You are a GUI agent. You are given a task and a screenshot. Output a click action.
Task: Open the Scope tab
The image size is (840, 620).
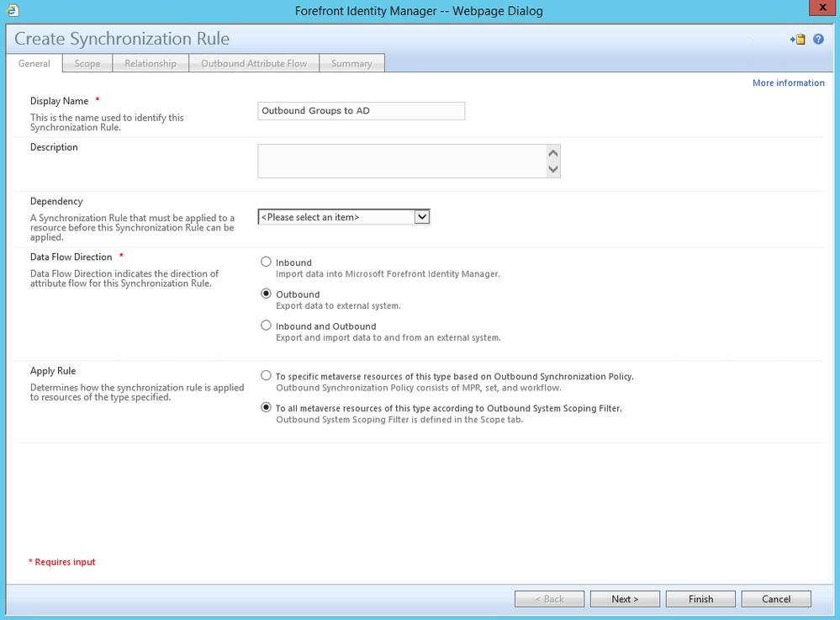point(87,63)
